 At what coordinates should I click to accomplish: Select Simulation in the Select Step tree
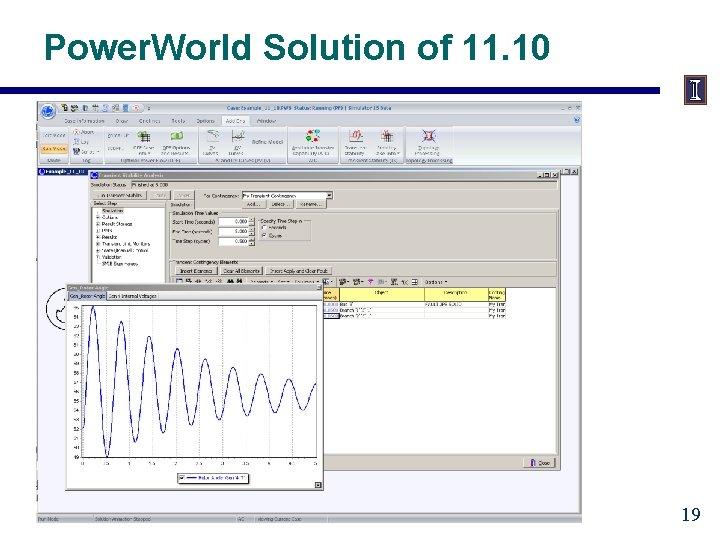tap(112, 211)
